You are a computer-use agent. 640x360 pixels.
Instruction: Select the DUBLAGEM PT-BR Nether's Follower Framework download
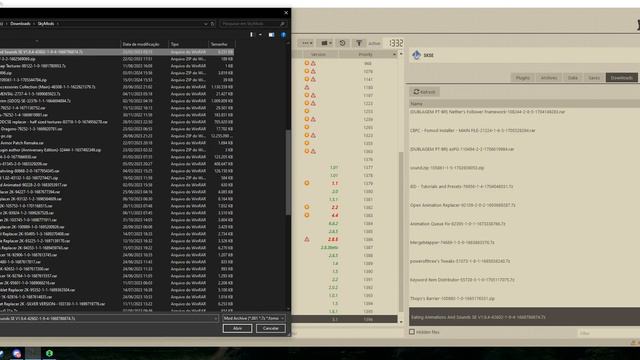click(x=524, y=112)
